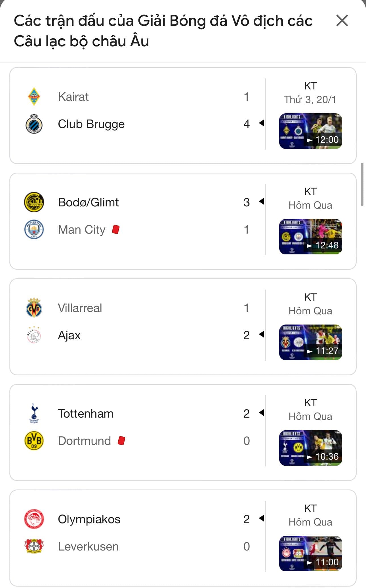Play the 11:27 Villarreal vs Ajax highlights
This screenshot has width=366, height=588.
point(310,342)
